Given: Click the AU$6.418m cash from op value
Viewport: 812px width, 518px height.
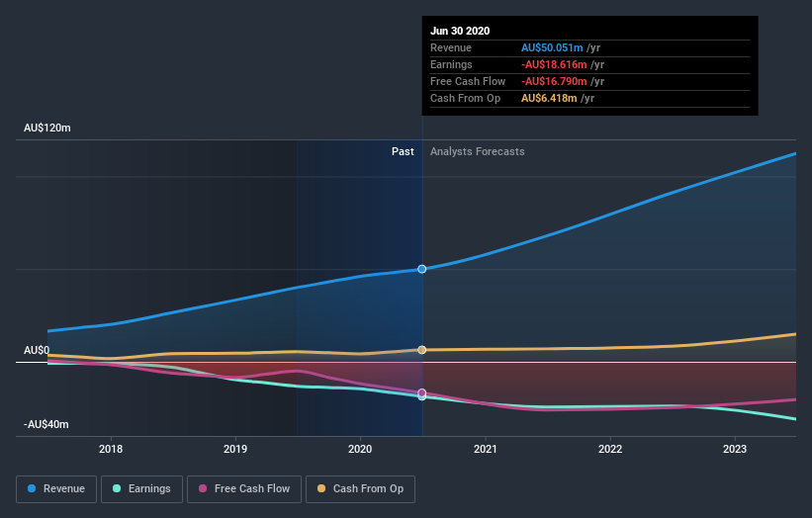Looking at the screenshot, I should 549,98.
